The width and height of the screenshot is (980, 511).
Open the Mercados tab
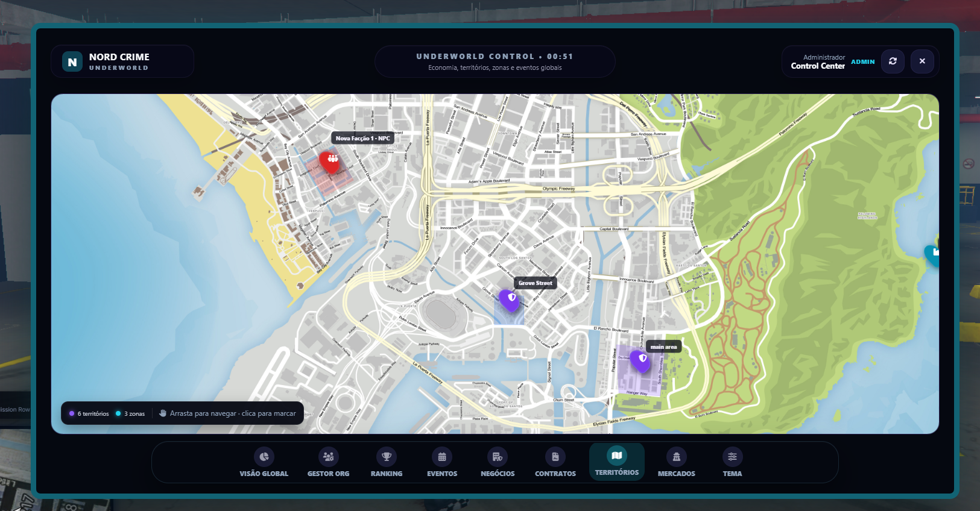coord(677,463)
